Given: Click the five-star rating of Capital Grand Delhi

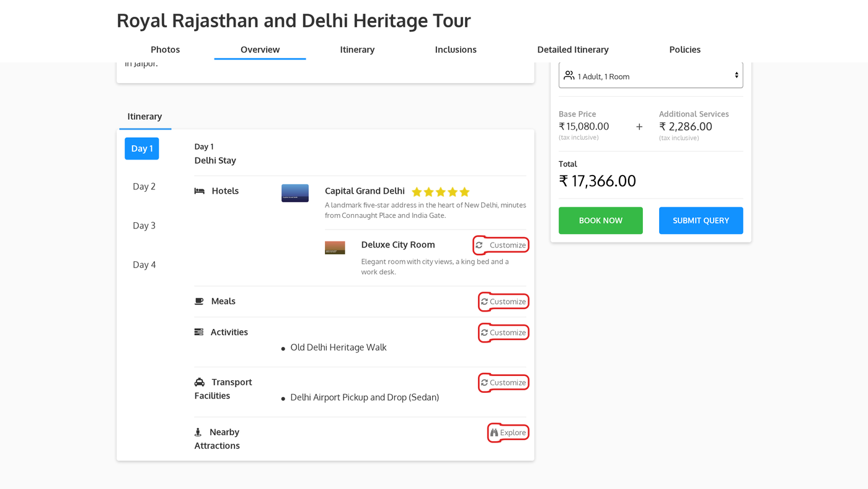Looking at the screenshot, I should click(441, 192).
